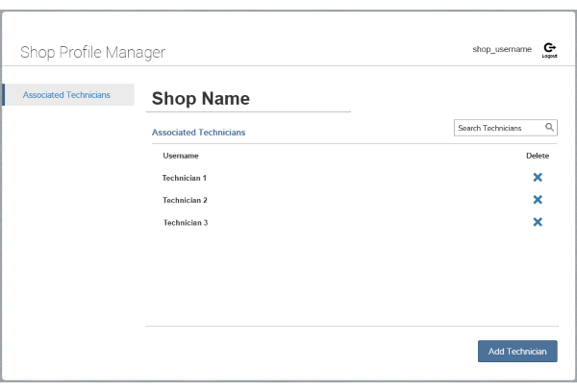Select the Technician 3 entry
The height and width of the screenshot is (392, 577).
pyautogui.click(x=185, y=223)
